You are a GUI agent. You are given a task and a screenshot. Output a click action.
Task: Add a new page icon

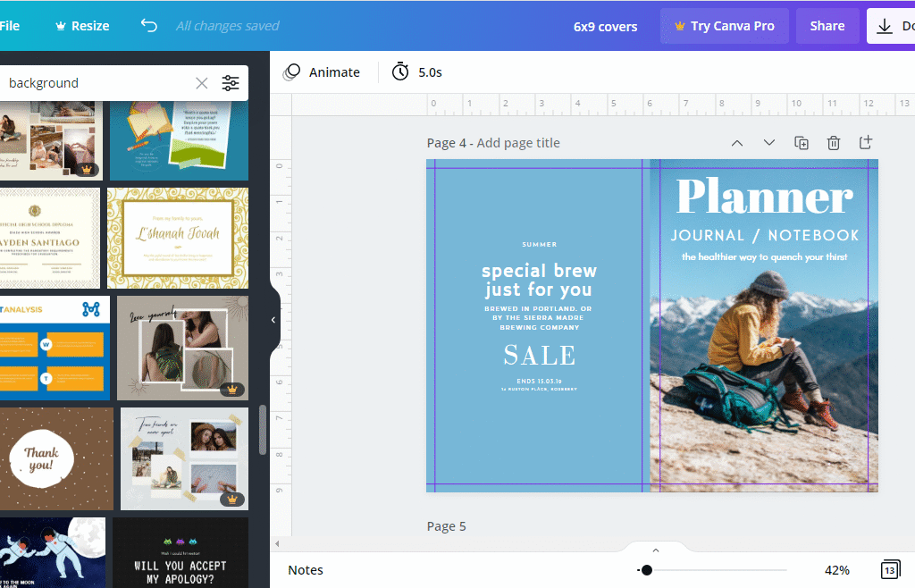point(865,143)
